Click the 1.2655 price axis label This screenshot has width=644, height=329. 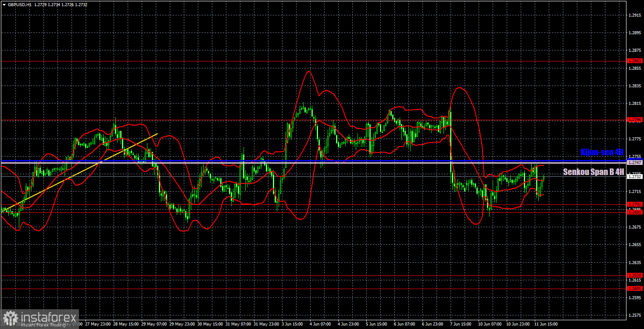pyautogui.click(x=635, y=244)
